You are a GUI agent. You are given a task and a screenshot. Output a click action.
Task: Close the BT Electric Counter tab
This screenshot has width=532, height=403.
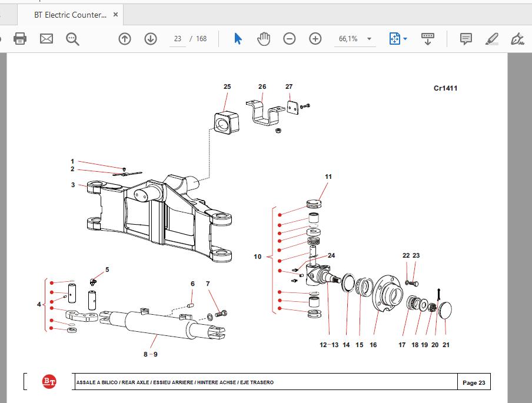(x=115, y=15)
